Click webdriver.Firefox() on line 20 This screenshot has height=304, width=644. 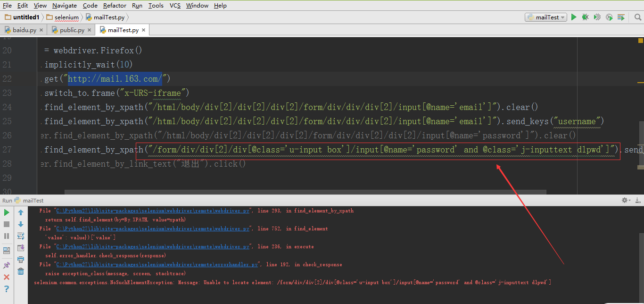tap(98, 51)
